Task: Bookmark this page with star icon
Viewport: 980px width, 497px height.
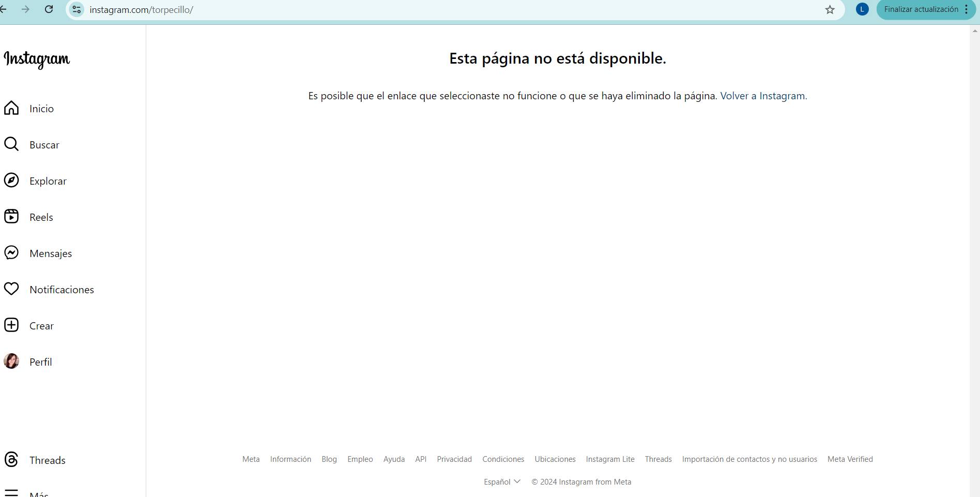Action: coord(830,9)
